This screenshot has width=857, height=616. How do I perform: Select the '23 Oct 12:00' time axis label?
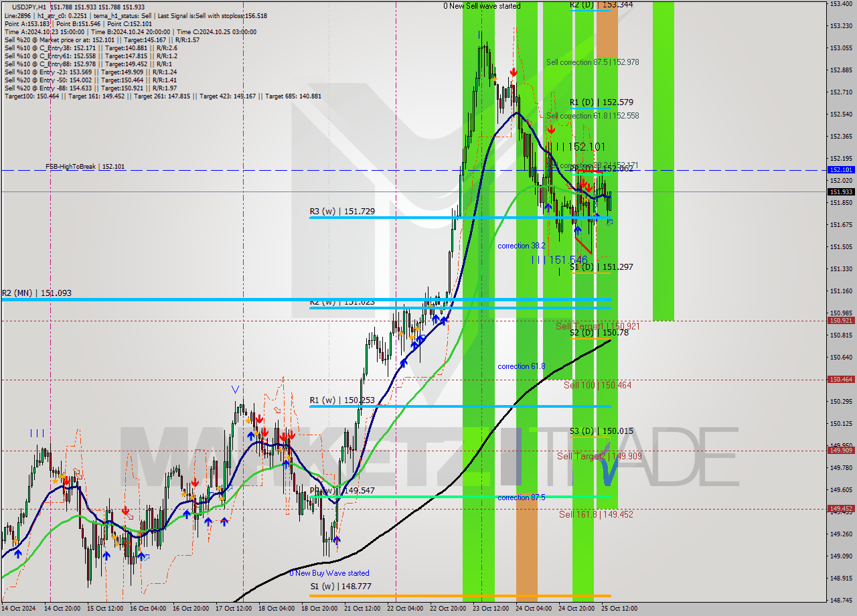tap(489, 609)
